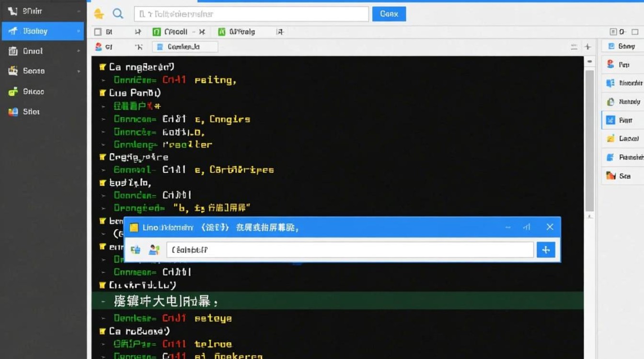Expand the first yellow tree node in the code view

click(102, 67)
